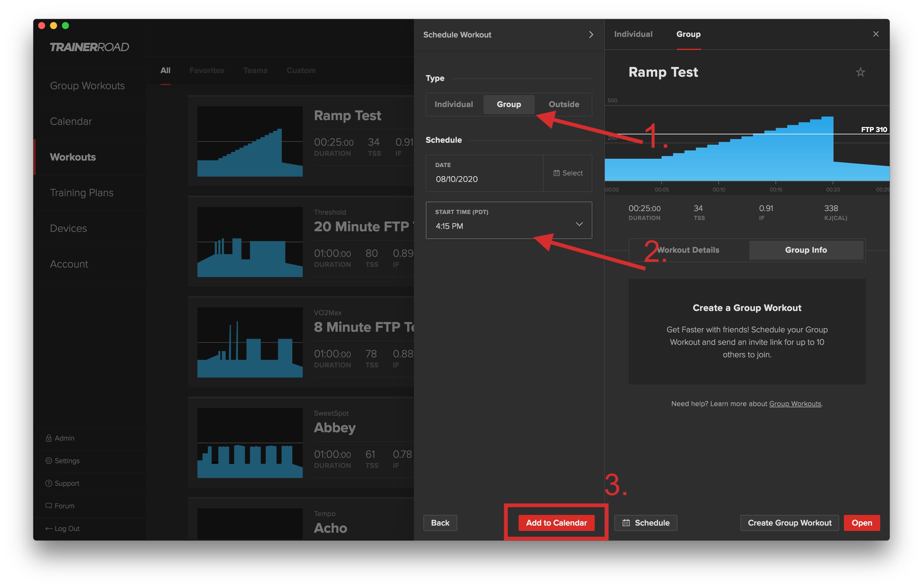Click the Log Out arrow icon
This screenshot has height=588, width=923.
[49, 529]
